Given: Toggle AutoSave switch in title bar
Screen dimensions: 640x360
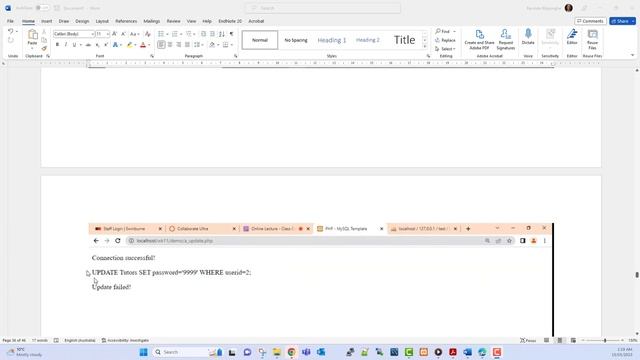Looking at the screenshot, I should point(42,8).
